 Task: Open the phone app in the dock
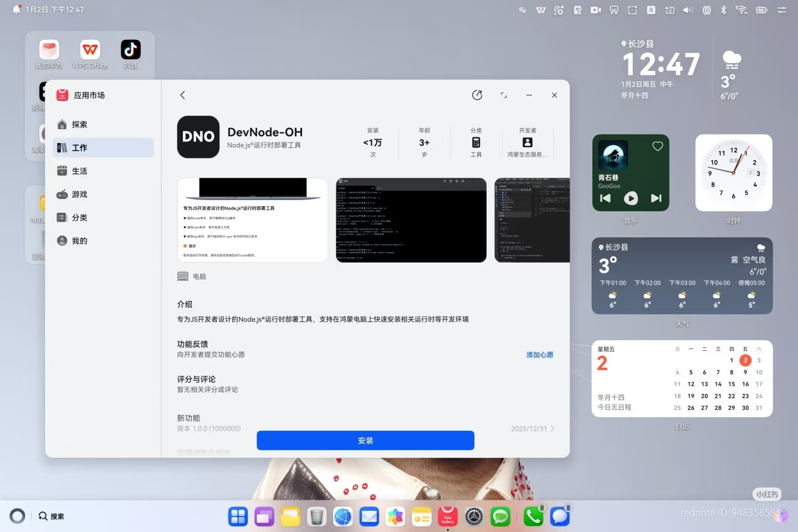point(534,516)
